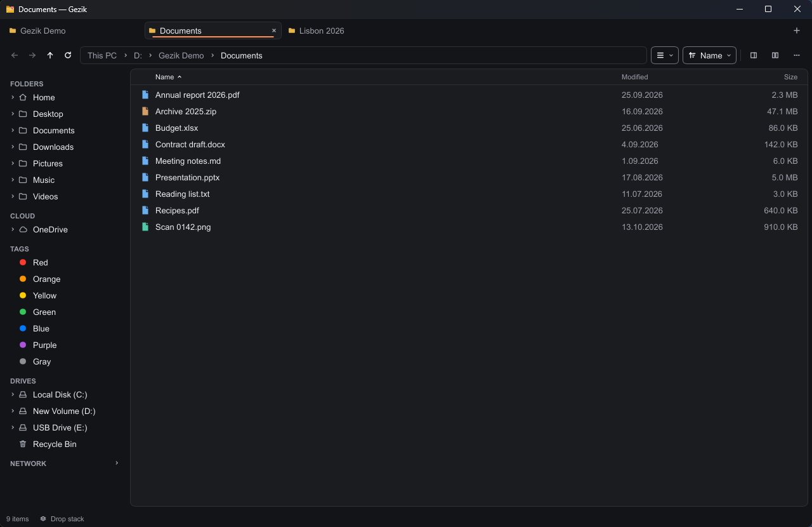Screen dimensions: 812x527
Task: Click D: in the breadcrumb path
Action: pyautogui.click(x=138, y=55)
